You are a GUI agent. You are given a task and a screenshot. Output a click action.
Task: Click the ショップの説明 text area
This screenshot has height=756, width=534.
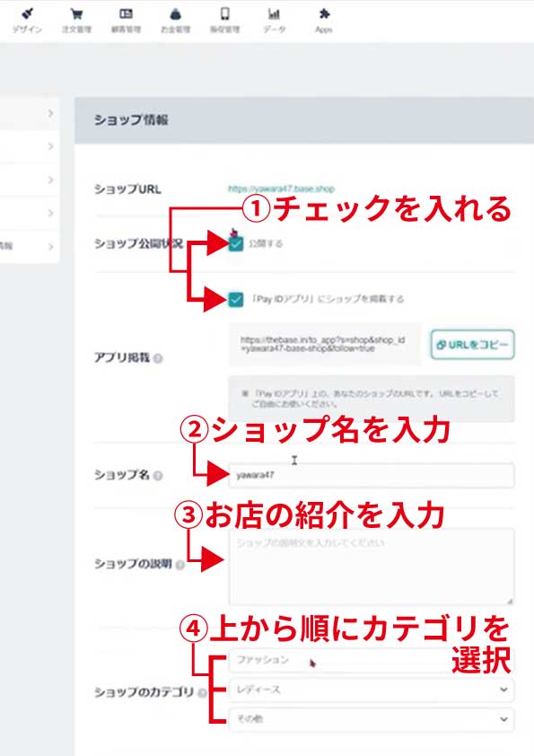tap(371, 567)
